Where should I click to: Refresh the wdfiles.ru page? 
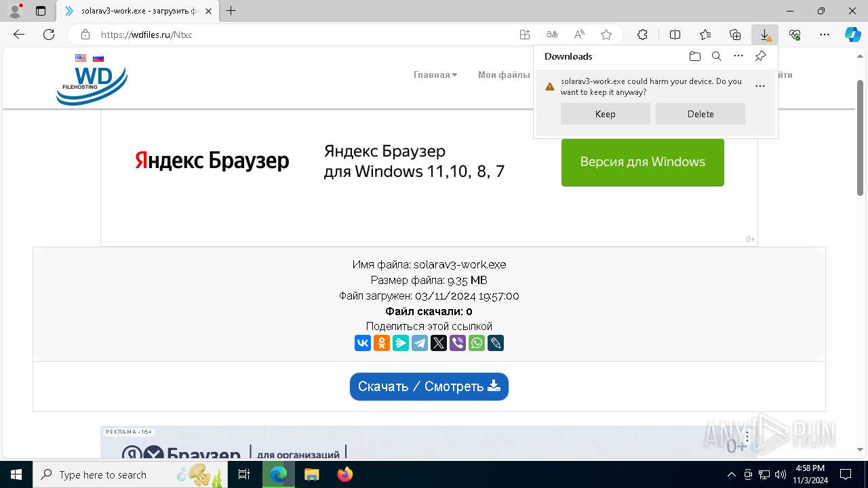49,35
